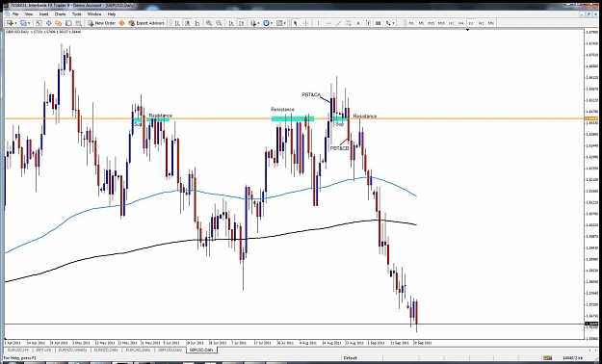Toggle the Terminal window icon
602x364 pixels.
coord(68,23)
